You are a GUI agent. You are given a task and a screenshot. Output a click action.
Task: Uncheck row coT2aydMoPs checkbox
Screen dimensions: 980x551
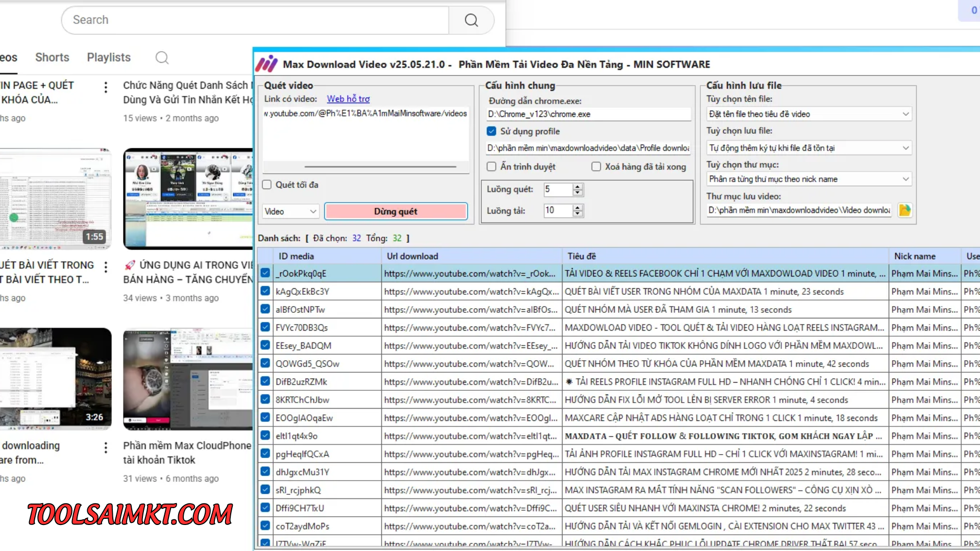265,525
